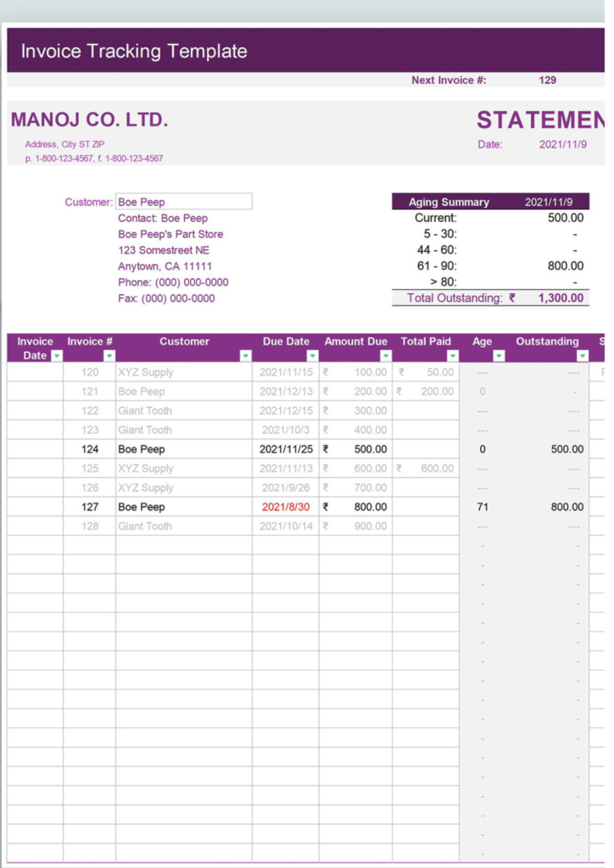
Task: Open the Customer column filter dropdown
Action: pyautogui.click(x=246, y=356)
